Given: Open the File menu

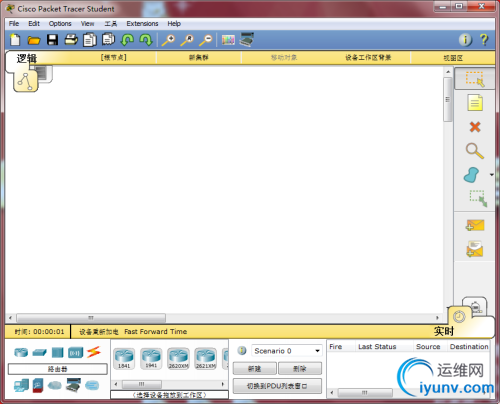Looking at the screenshot, I should [x=14, y=23].
